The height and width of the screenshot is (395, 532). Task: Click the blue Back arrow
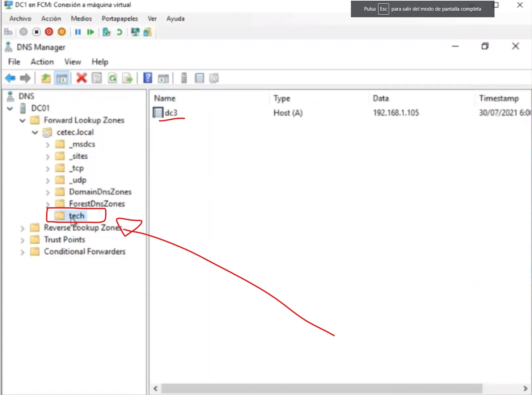[x=10, y=78]
